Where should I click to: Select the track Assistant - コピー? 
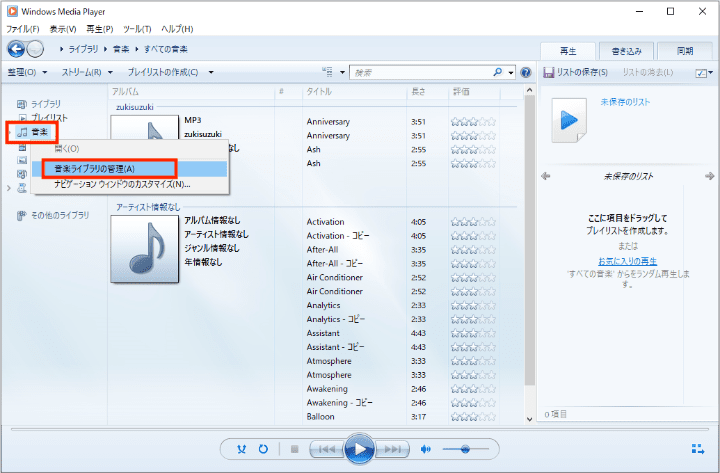(x=335, y=347)
